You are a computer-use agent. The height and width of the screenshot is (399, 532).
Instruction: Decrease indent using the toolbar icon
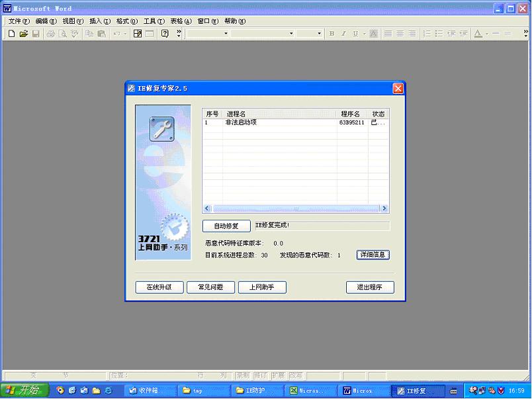point(451,34)
